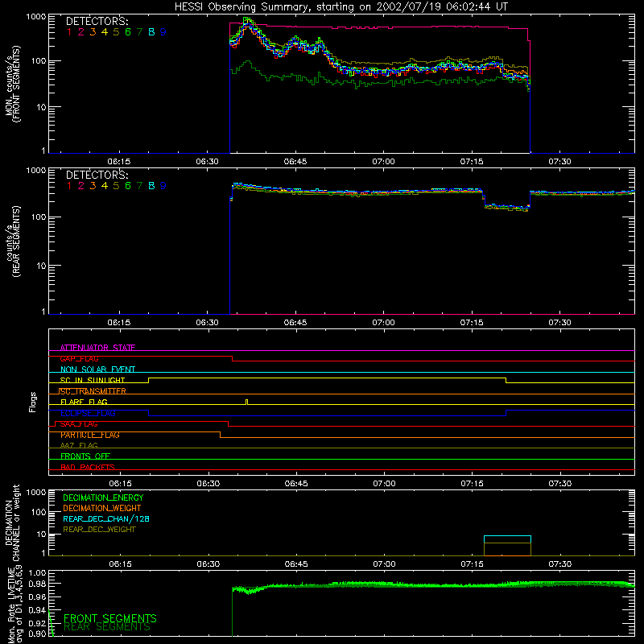
Task: Click the DETECTORS: label in rear segments panel
Action: 97,175
